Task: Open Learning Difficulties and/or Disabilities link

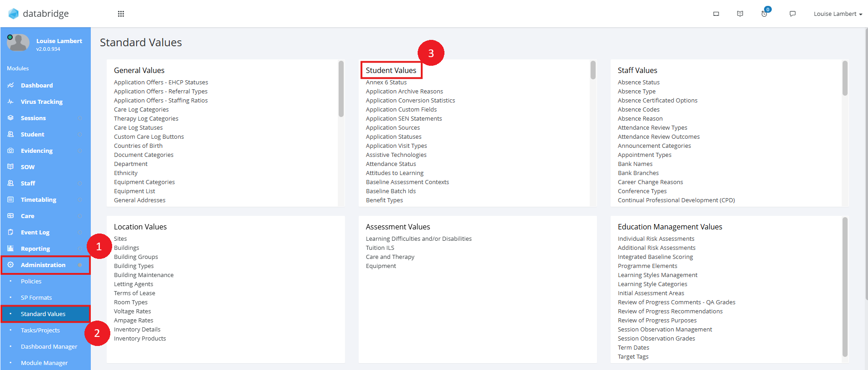Action: [419, 239]
